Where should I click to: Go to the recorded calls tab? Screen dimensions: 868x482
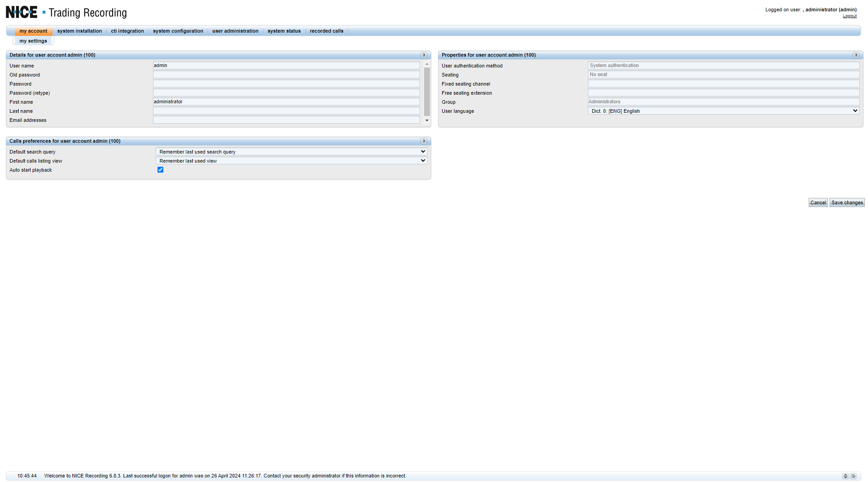tap(326, 31)
